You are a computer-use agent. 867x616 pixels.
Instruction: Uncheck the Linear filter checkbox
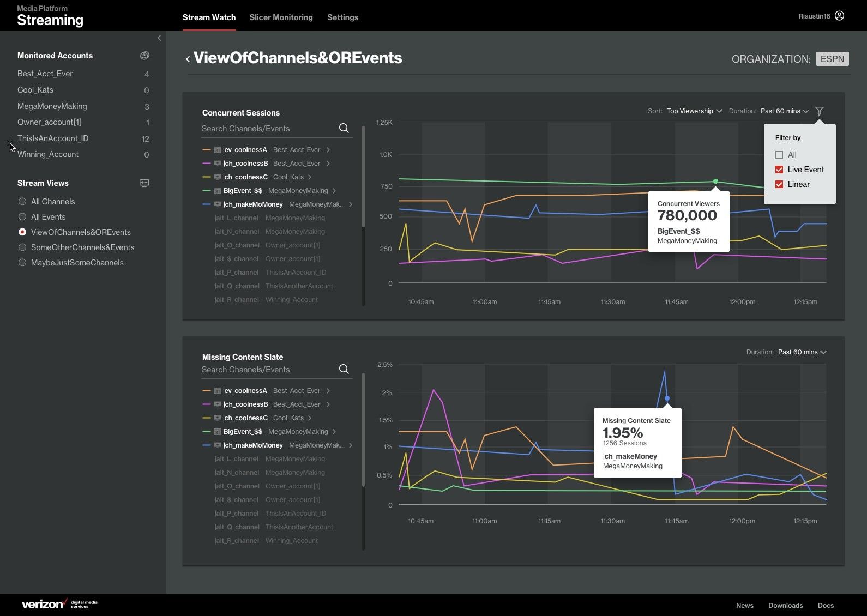click(779, 184)
